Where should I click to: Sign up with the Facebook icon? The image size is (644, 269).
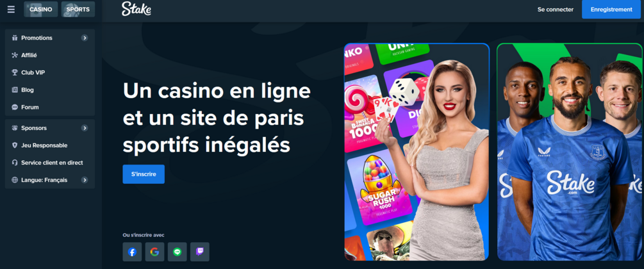pyautogui.click(x=132, y=252)
